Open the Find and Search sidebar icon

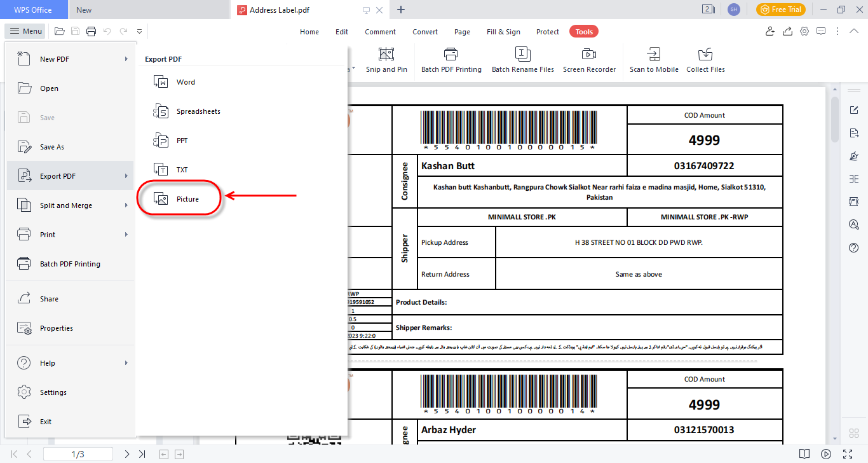(853, 224)
